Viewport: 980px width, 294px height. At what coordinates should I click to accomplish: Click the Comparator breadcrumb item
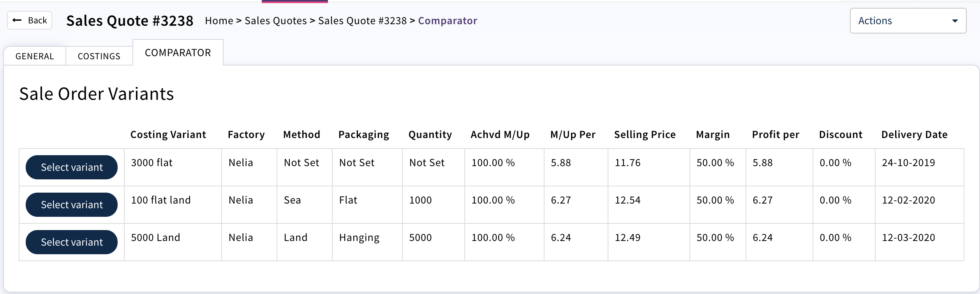tap(447, 21)
